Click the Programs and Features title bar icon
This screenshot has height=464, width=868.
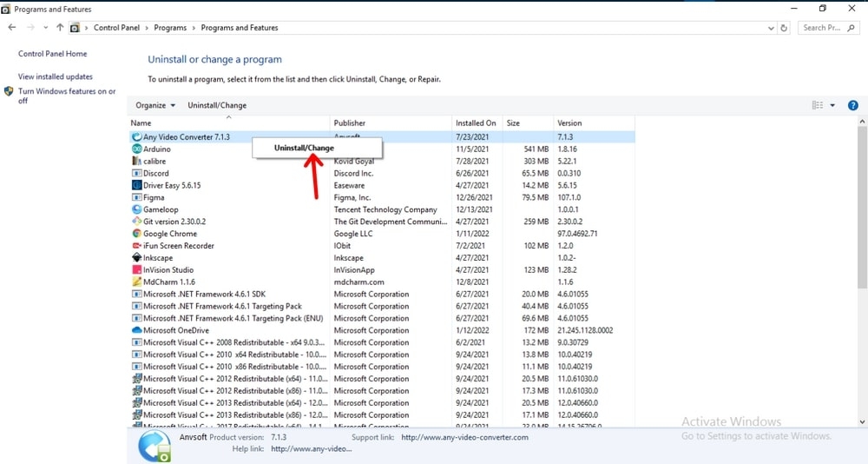click(6, 10)
